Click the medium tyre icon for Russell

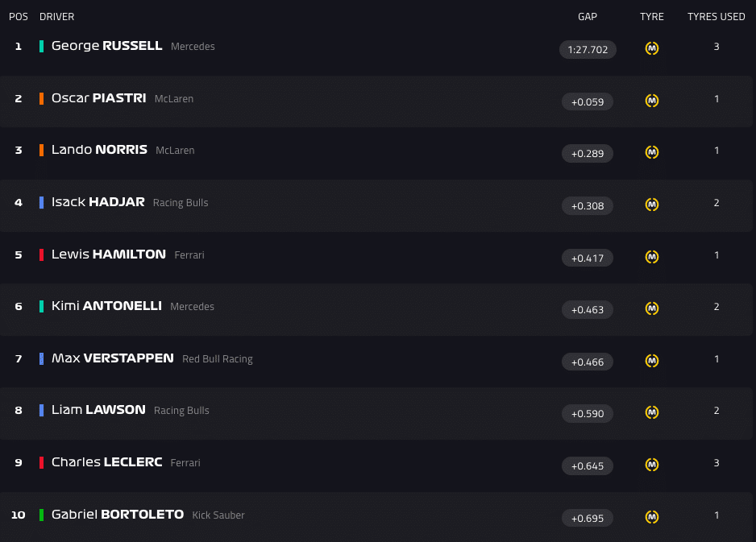coord(652,48)
